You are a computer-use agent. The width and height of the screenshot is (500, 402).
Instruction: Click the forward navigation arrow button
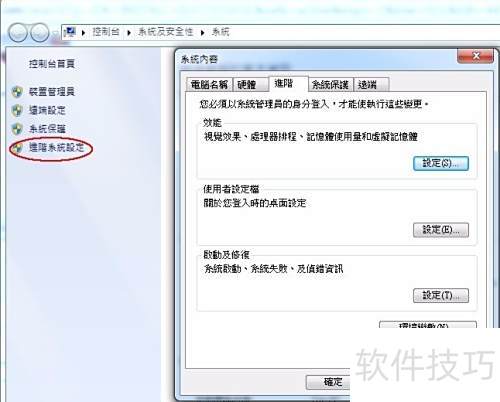point(40,33)
